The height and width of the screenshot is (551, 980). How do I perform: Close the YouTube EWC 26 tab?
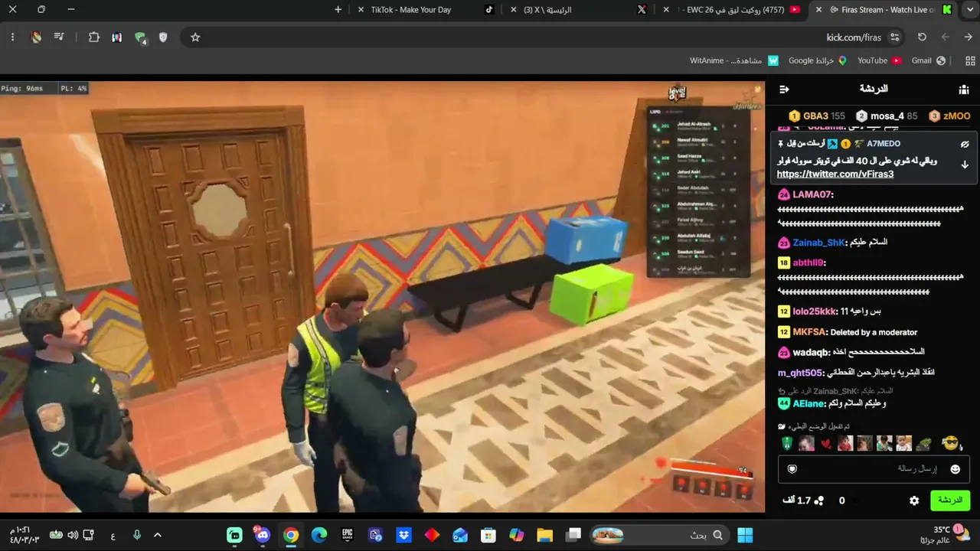click(x=666, y=10)
